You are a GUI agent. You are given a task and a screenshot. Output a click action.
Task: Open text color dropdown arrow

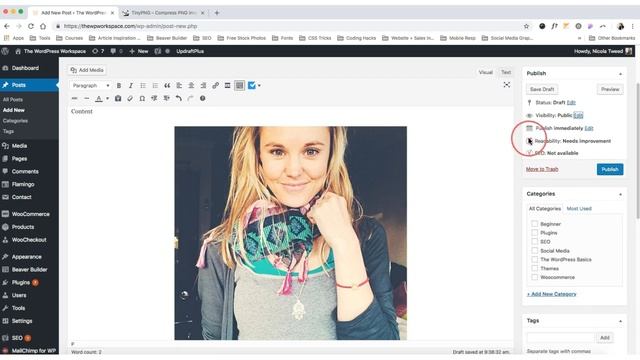(x=107, y=98)
